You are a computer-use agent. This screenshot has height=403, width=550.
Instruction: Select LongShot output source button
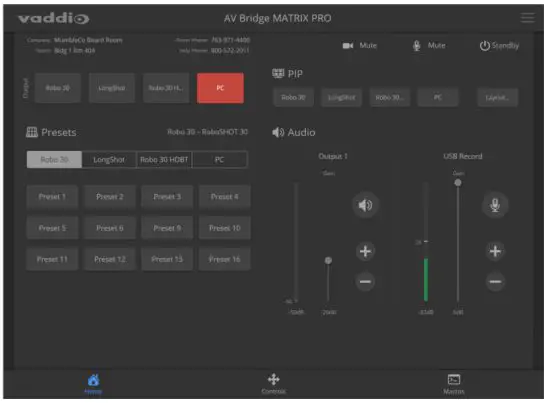tap(112, 88)
